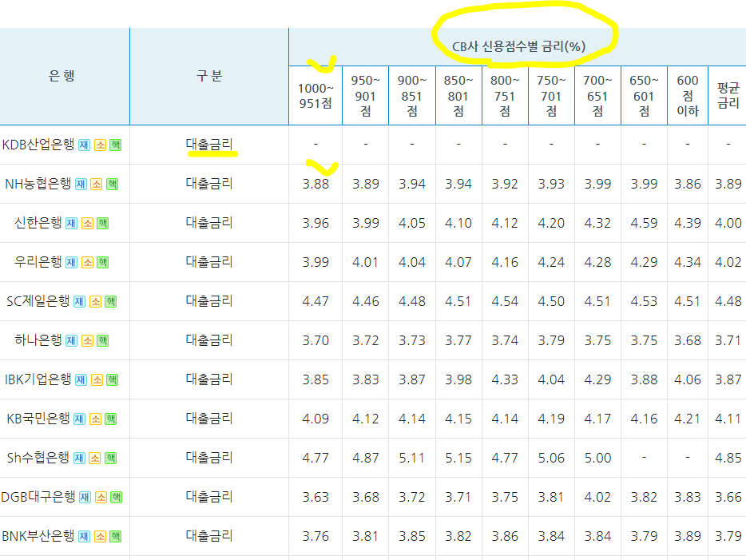Click the blue 재 badge beside KDB산업은행
The height and width of the screenshot is (560, 746).
coord(84,145)
